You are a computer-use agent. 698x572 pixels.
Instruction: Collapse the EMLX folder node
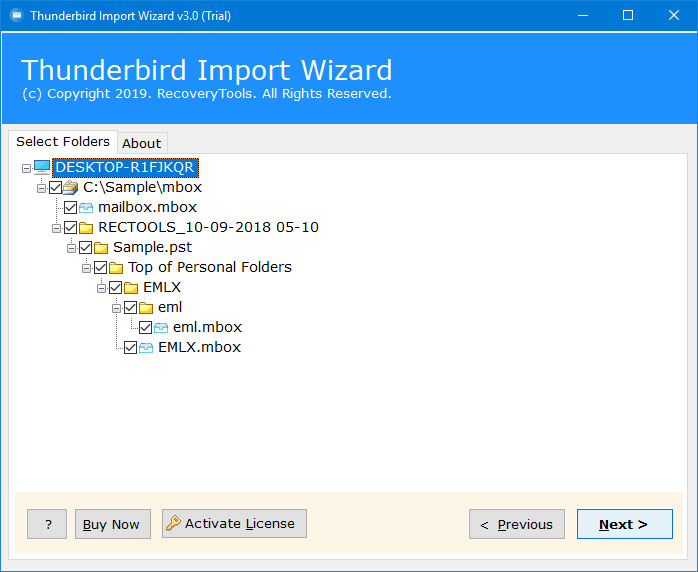[101, 288]
